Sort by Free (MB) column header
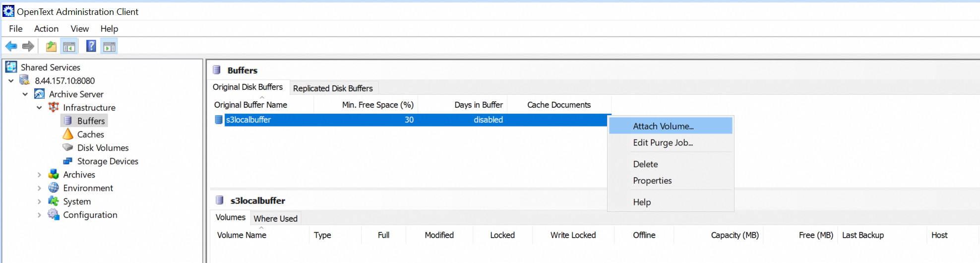Viewport: 980px width, 263px height. 800,235
